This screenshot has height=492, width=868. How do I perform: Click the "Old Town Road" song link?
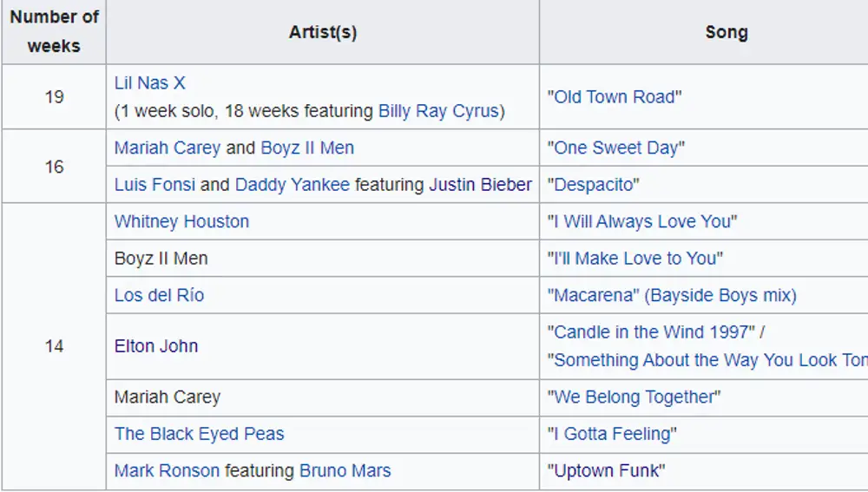coord(615,97)
